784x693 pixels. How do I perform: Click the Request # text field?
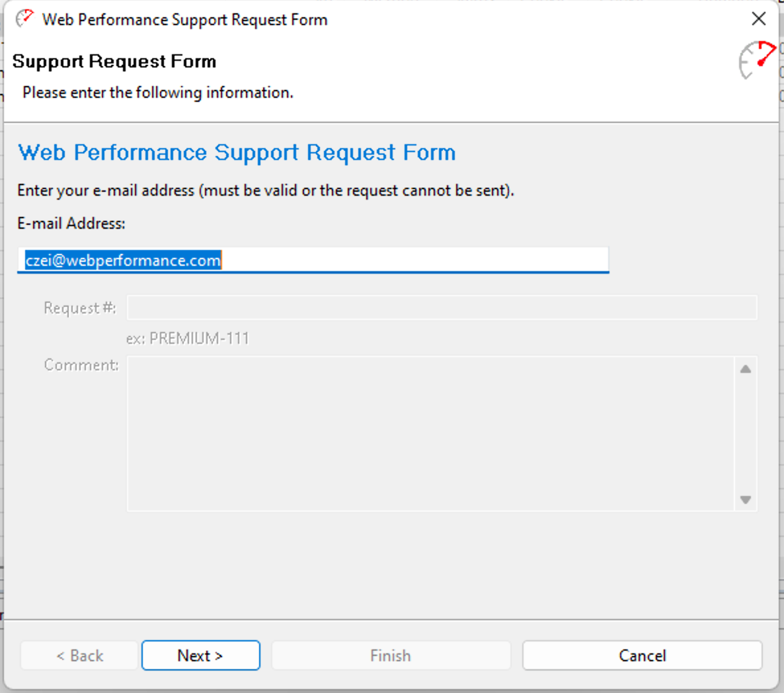pyautogui.click(x=442, y=307)
